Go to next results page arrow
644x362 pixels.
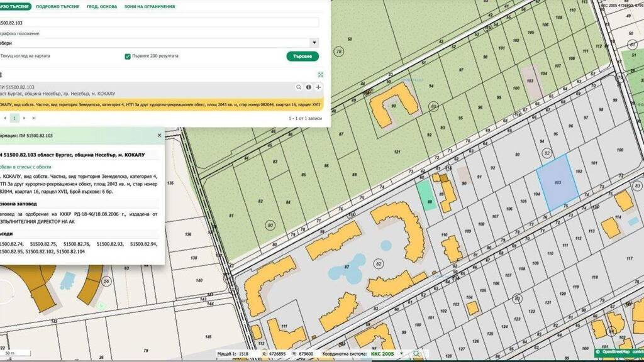[x=25, y=118]
